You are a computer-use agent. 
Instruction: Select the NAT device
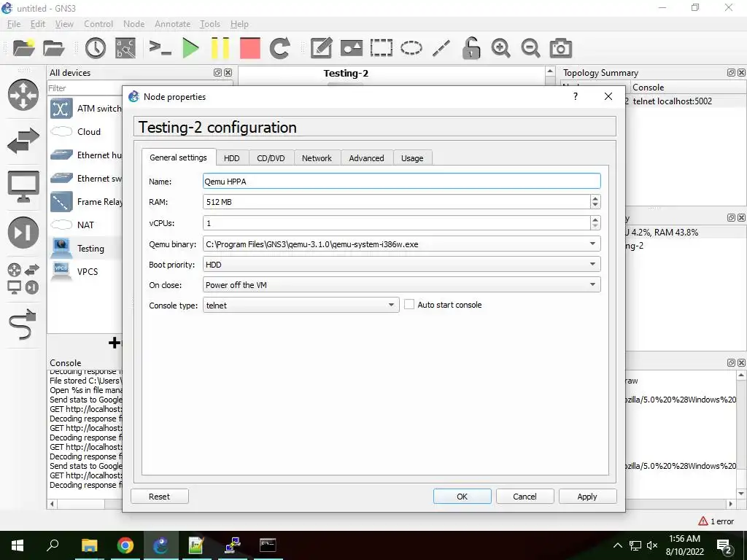[85, 225]
